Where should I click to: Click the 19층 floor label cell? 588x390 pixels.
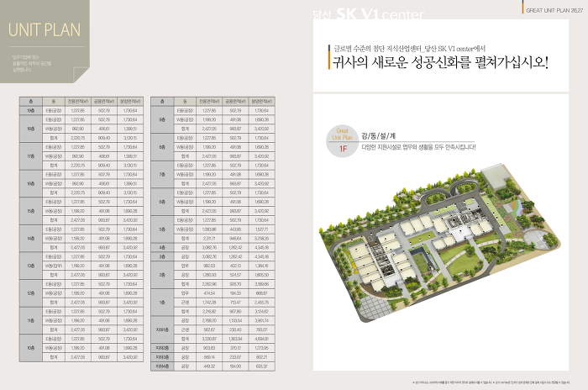[x=31, y=111]
